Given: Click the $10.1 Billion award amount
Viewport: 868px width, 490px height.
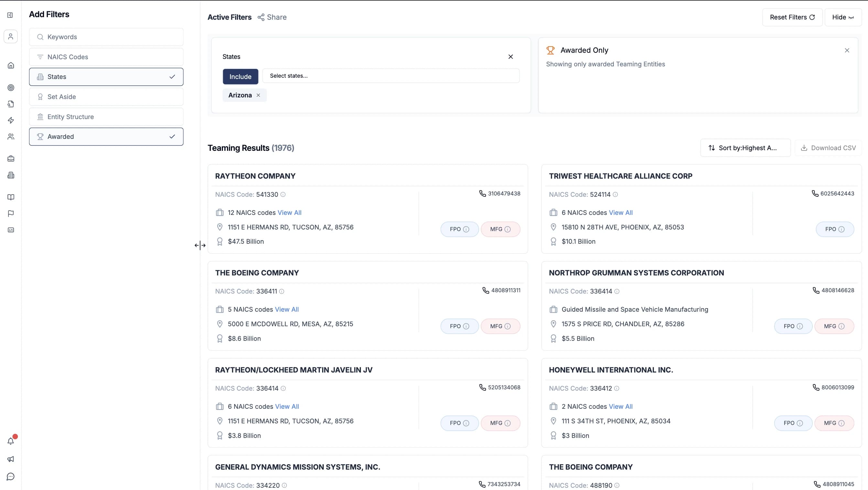Looking at the screenshot, I should [x=578, y=241].
